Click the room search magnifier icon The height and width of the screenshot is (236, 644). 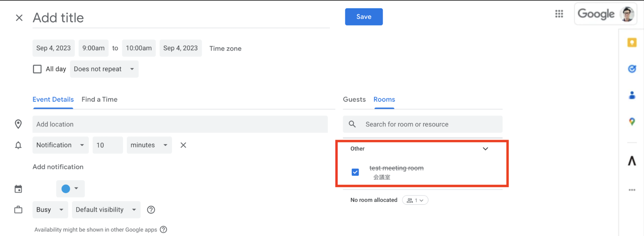(x=352, y=124)
